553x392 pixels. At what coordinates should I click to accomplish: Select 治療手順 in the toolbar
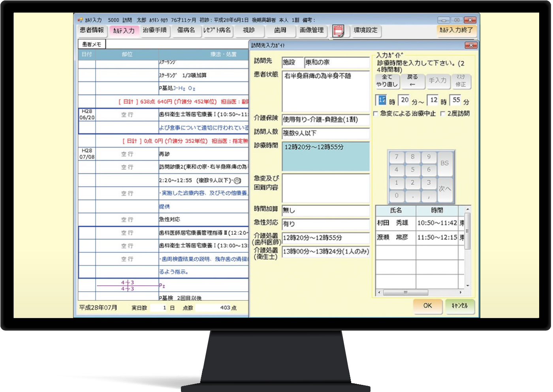[155, 30]
